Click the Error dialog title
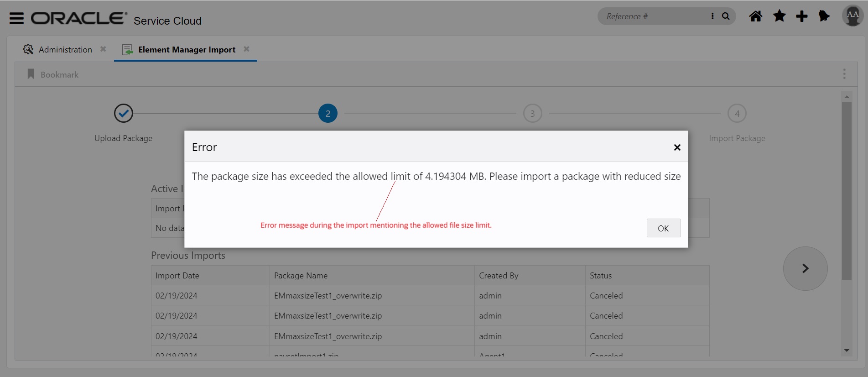This screenshot has width=868, height=377. (x=204, y=147)
